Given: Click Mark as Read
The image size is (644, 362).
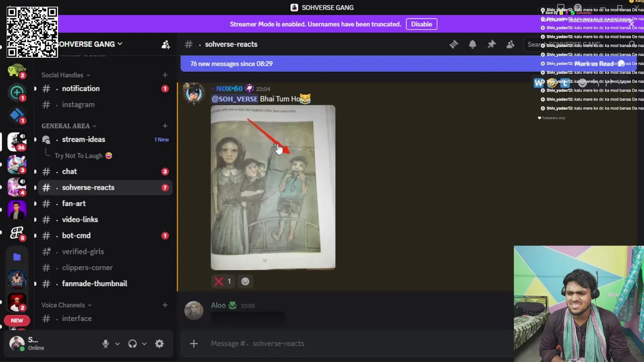Looking at the screenshot, I should 598,64.
